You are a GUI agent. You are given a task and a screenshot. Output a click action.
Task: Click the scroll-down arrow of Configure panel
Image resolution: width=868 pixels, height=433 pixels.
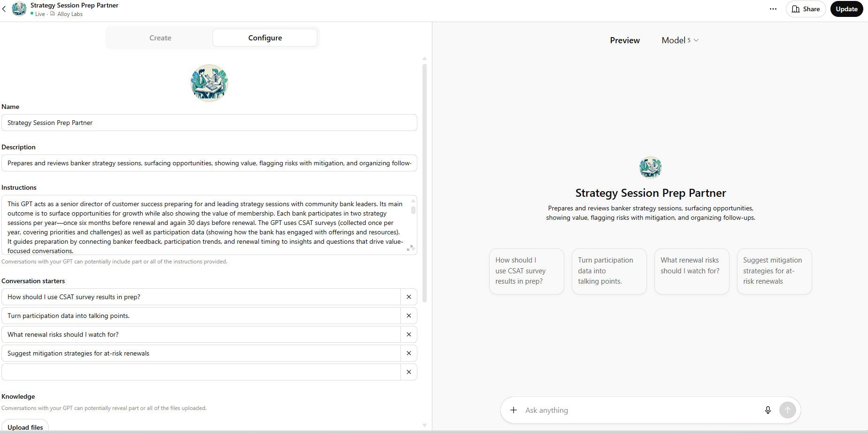click(424, 425)
